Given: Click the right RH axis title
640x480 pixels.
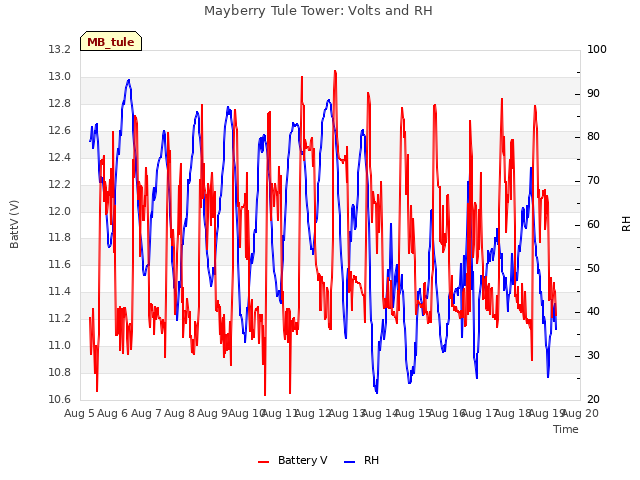Looking at the screenshot, I should pyautogui.click(x=626, y=224).
